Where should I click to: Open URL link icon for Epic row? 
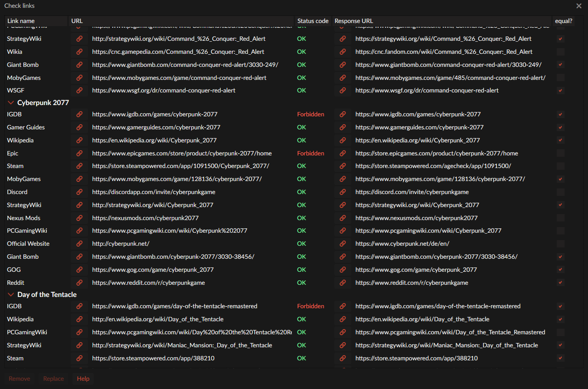(x=79, y=153)
